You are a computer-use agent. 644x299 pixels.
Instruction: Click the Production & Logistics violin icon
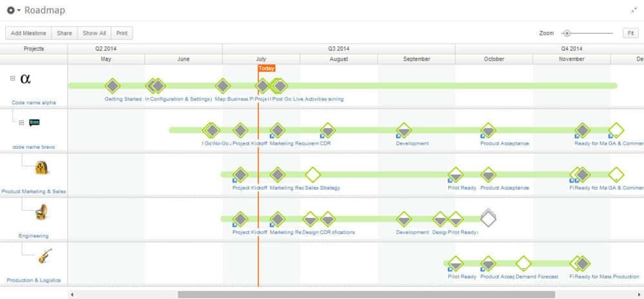44,256
